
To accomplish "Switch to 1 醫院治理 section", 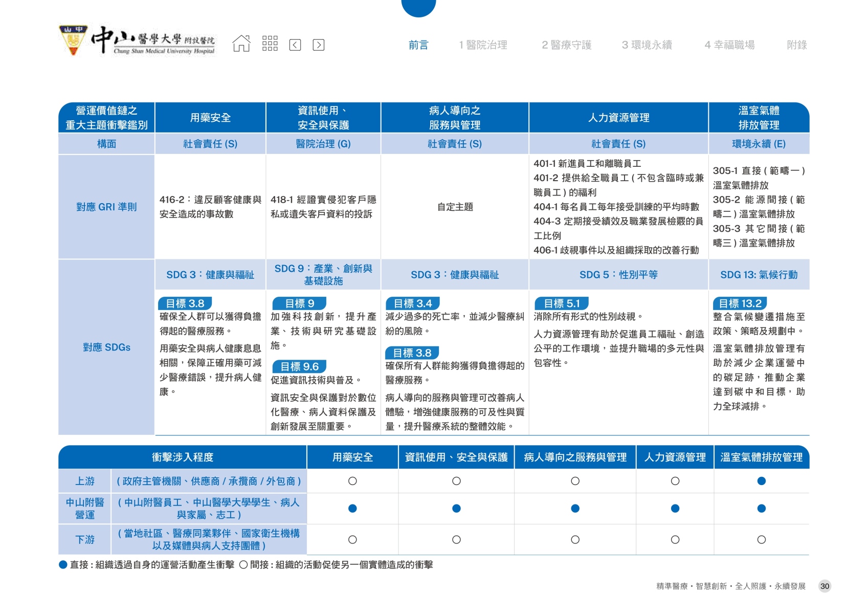I will (483, 45).
